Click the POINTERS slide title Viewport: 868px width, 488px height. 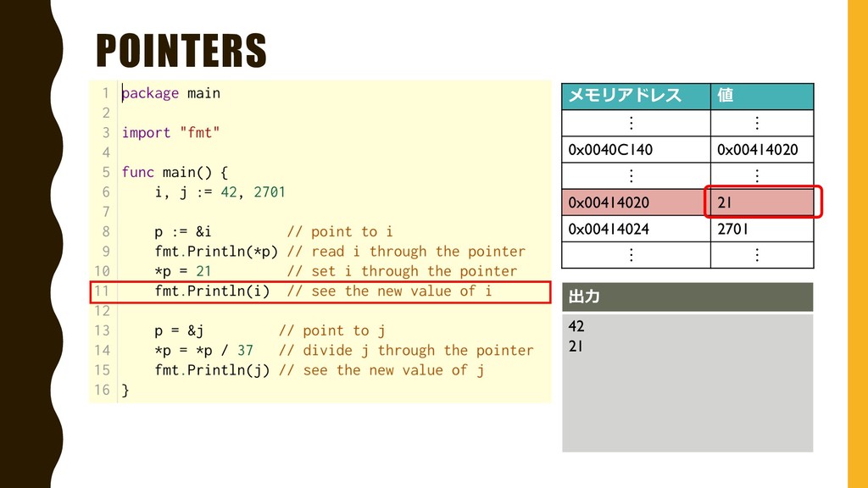click(181, 50)
